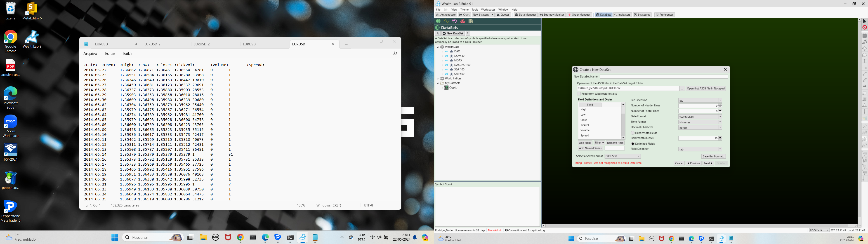Click the New DataSet Name input field
The image size is (868, 244).
tap(664, 77)
